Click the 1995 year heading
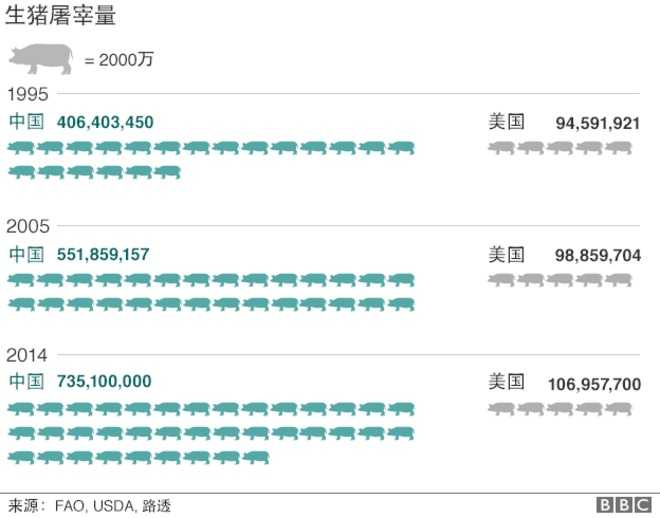Screen dimensions: 660x518 27,95
